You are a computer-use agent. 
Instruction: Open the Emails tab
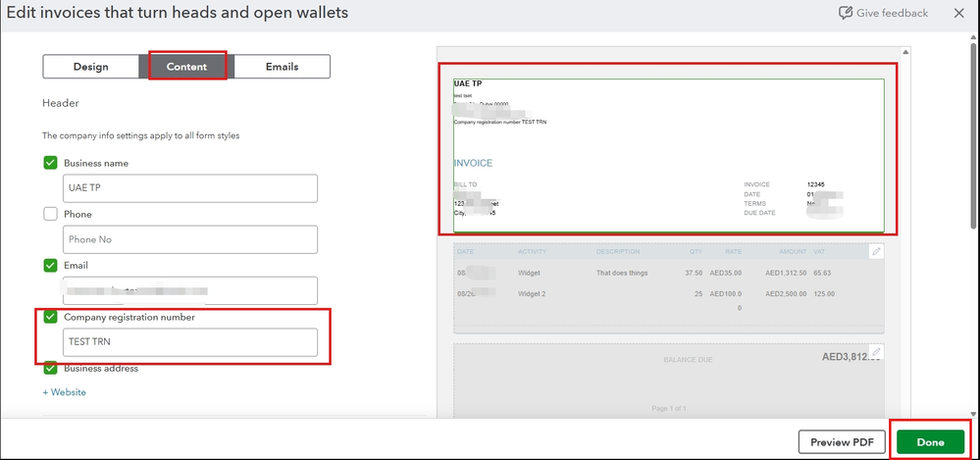coord(282,67)
